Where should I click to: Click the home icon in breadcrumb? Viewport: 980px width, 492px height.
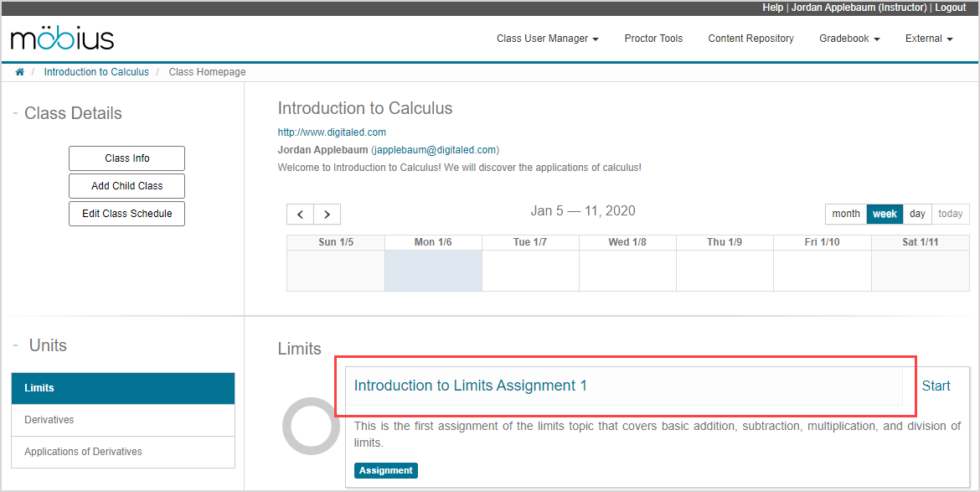point(19,72)
